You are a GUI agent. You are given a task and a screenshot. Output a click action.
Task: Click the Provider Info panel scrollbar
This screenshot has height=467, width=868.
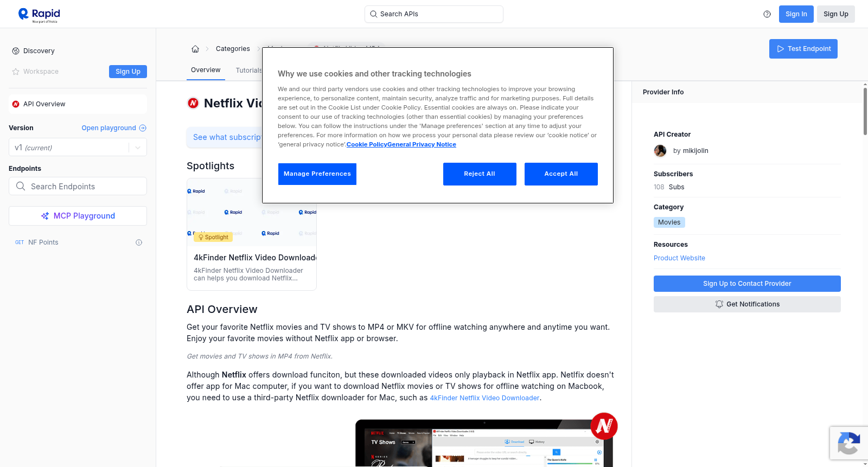tap(865, 111)
